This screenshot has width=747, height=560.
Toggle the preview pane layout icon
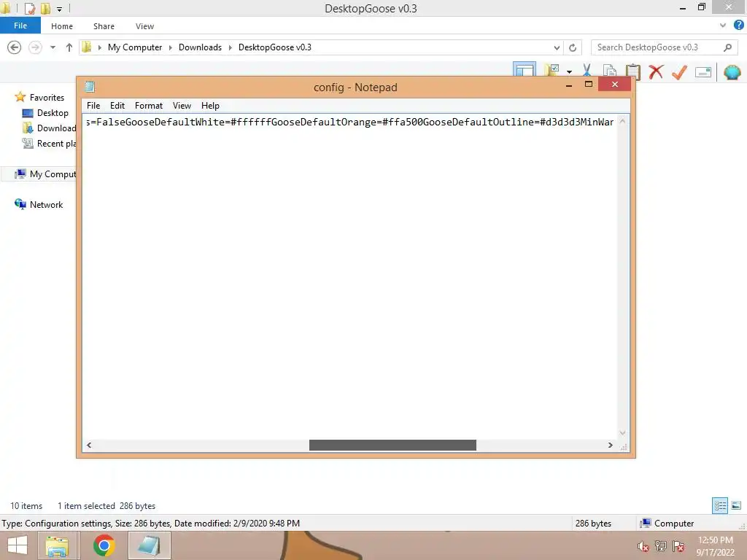pos(525,69)
